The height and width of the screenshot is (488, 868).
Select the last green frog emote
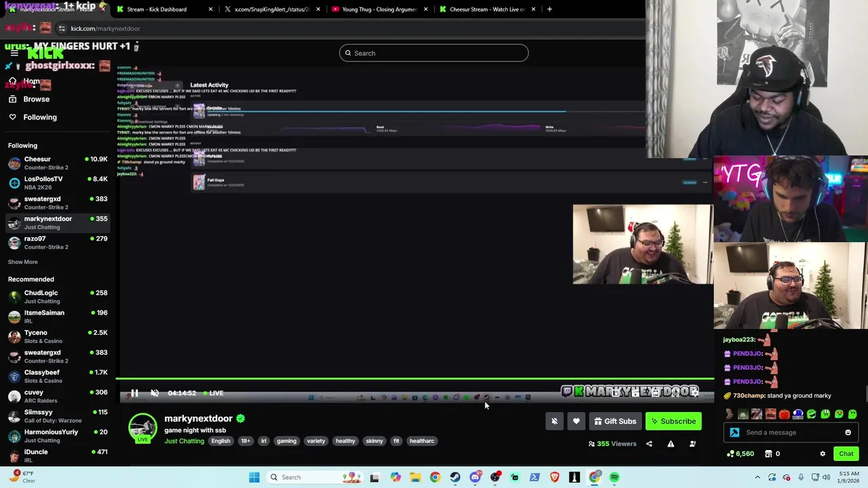tap(852, 414)
